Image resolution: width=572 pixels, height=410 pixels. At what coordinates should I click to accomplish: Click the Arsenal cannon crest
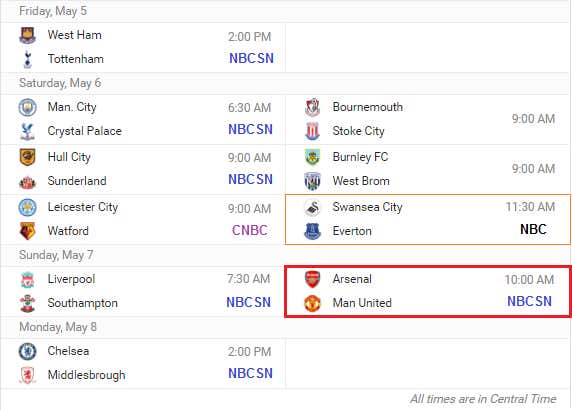pos(312,279)
